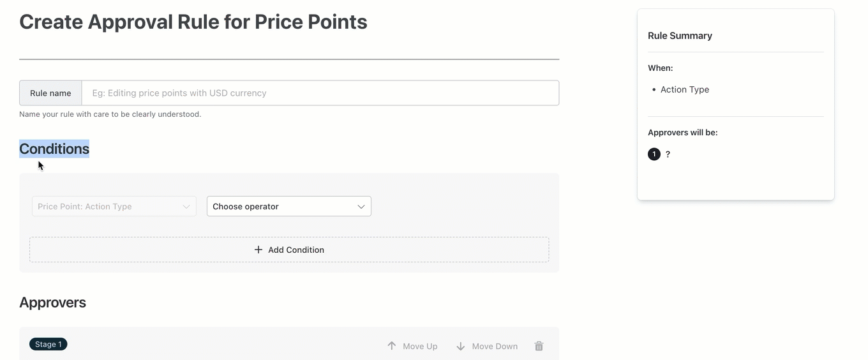The width and height of the screenshot is (868, 360).
Task: Expand the Price Point: Action Type dropdown
Action: pos(114,206)
